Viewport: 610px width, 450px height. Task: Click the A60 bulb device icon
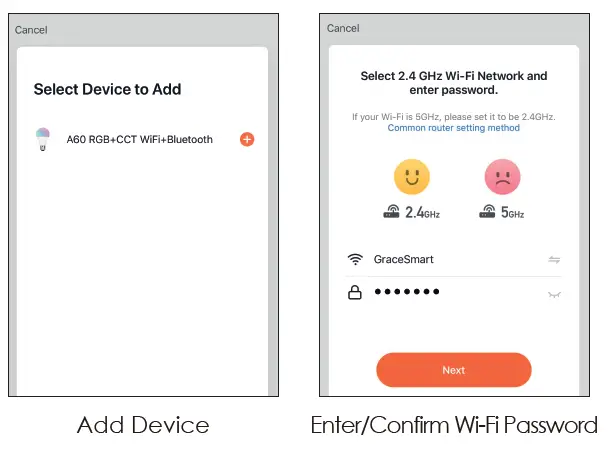coord(43,139)
